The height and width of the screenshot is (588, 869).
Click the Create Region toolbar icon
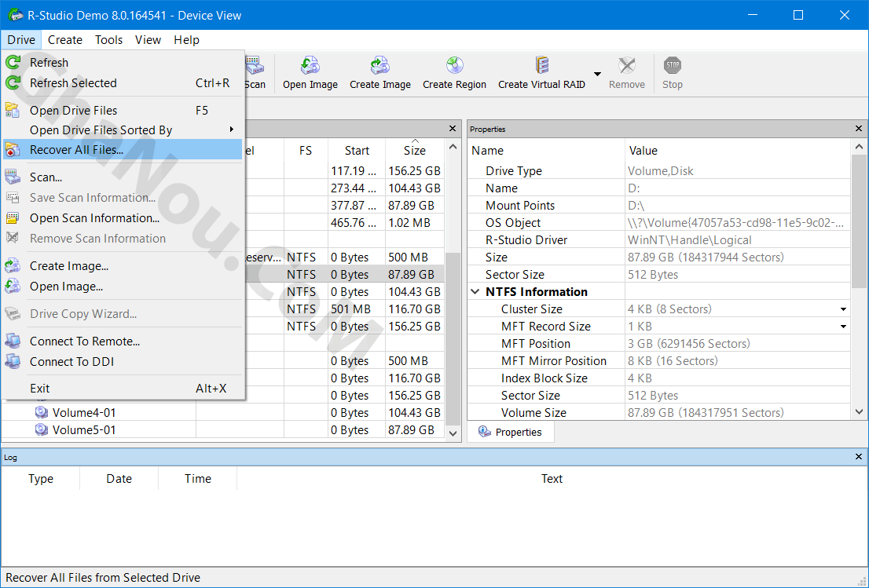coord(454,66)
